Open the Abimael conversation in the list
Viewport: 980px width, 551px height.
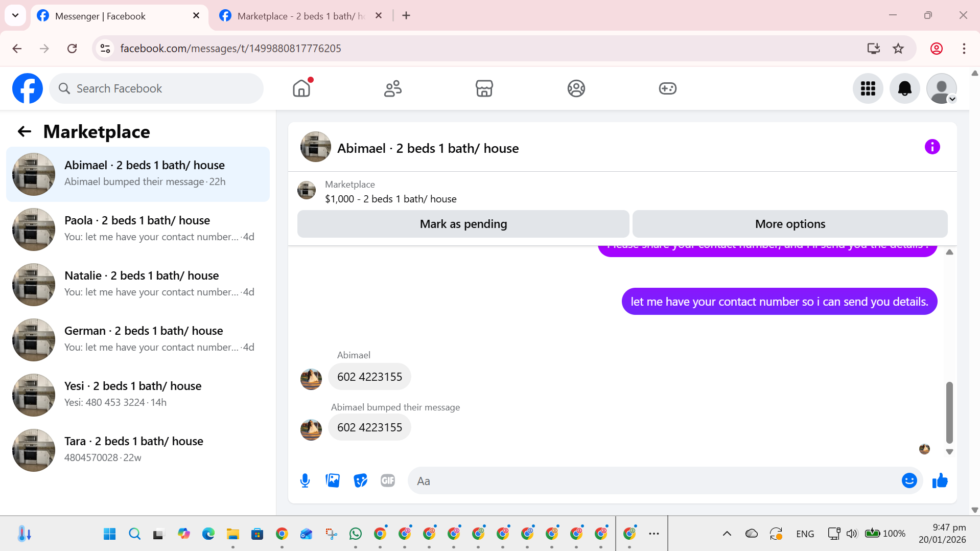point(138,174)
